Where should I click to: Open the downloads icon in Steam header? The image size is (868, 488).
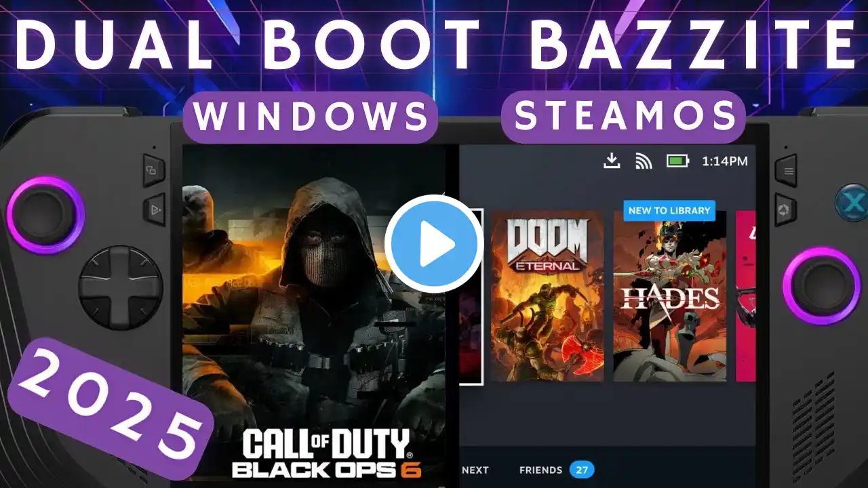click(x=612, y=161)
